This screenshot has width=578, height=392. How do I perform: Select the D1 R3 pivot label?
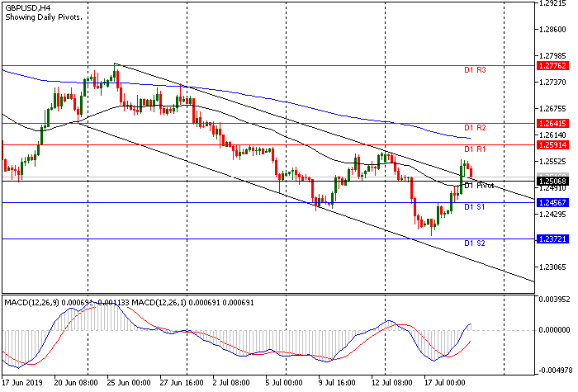[474, 70]
